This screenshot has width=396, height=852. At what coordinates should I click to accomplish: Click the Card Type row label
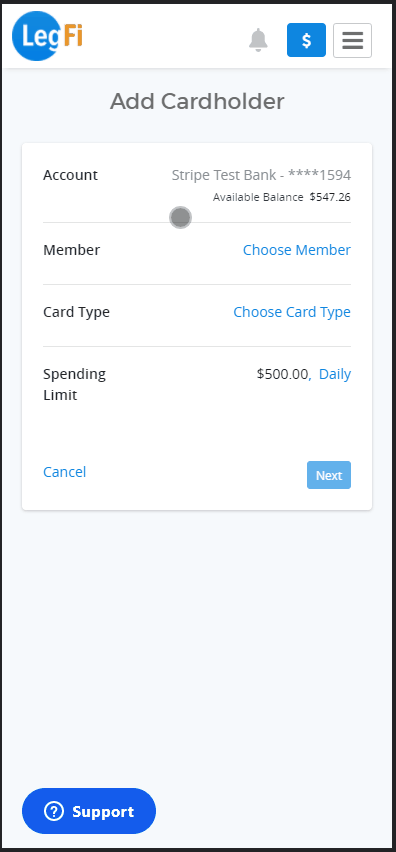click(x=77, y=312)
